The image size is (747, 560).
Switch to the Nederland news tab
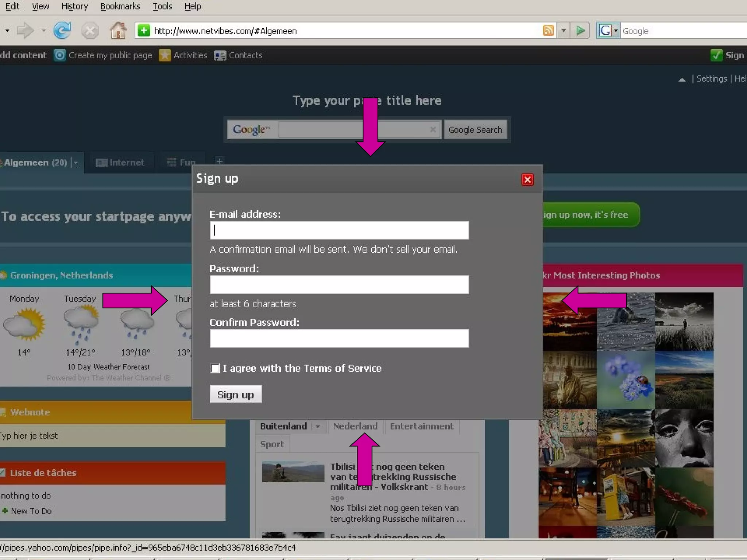[x=355, y=426]
